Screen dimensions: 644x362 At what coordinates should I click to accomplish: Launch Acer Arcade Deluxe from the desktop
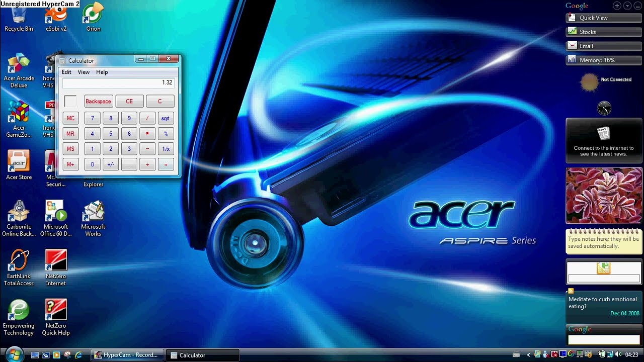19,70
